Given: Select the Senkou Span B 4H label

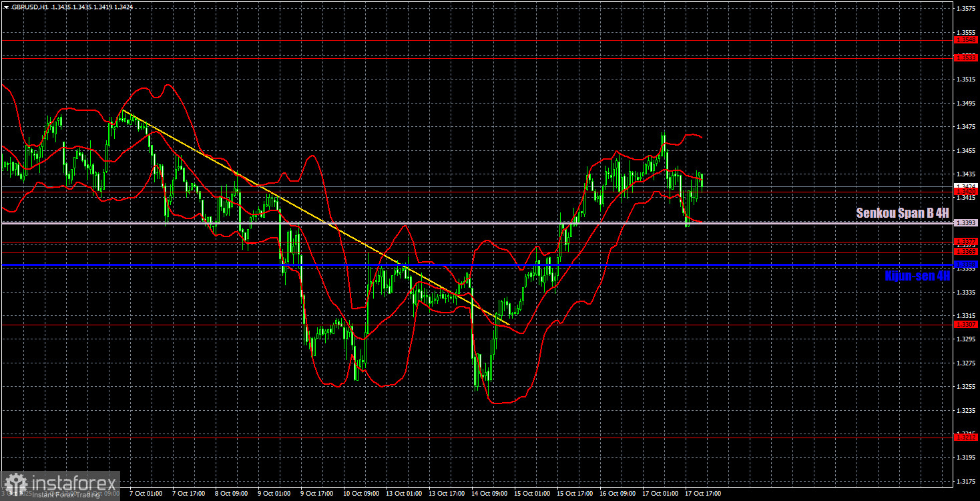Looking at the screenshot, I should (x=903, y=213).
